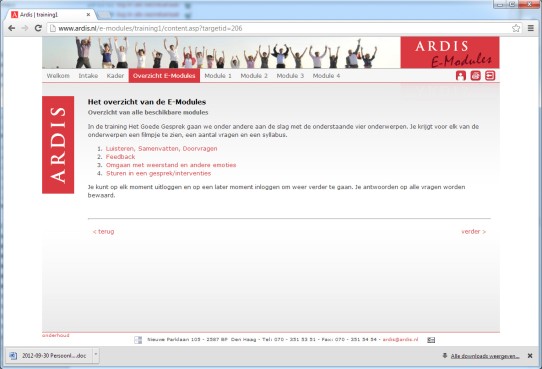The width and height of the screenshot is (542, 369).
Task: Click the ardis@ardis.nl email link
Action: (x=400, y=340)
